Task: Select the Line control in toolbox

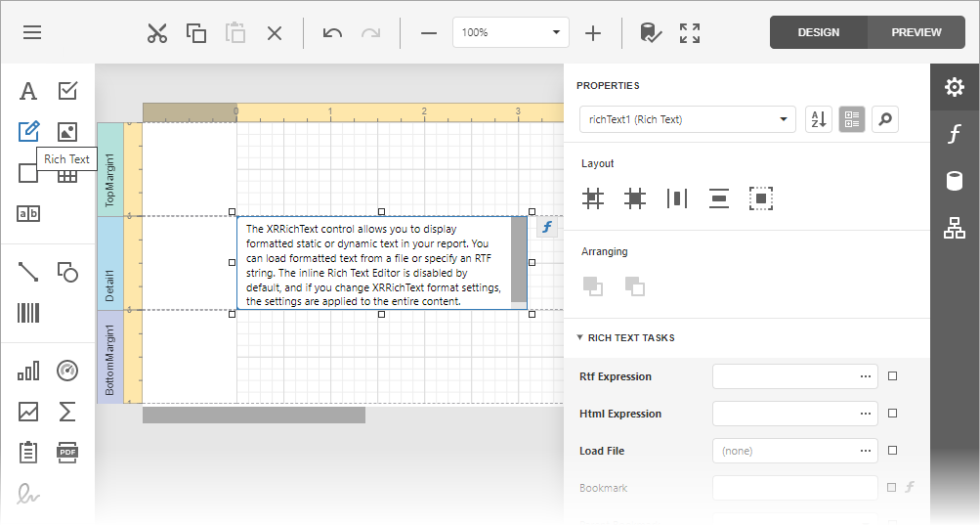Action: (28, 272)
